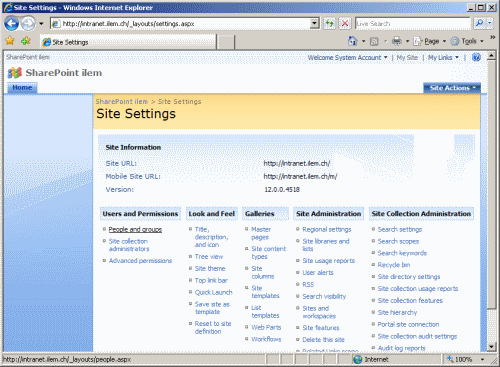The image size is (500, 367).
Task: Open the Search visibility link
Action: point(324,296)
